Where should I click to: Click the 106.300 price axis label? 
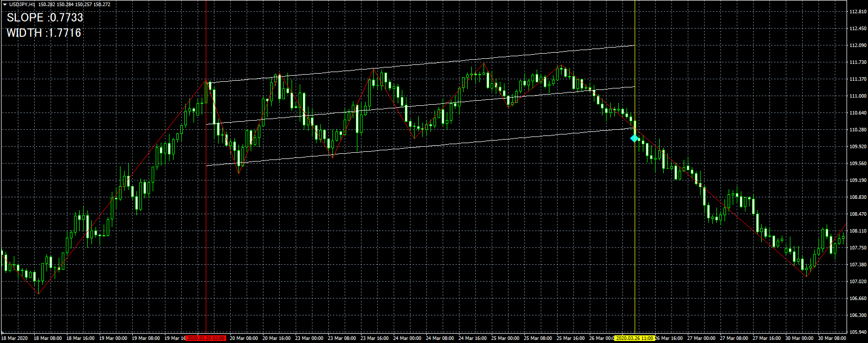click(857, 315)
